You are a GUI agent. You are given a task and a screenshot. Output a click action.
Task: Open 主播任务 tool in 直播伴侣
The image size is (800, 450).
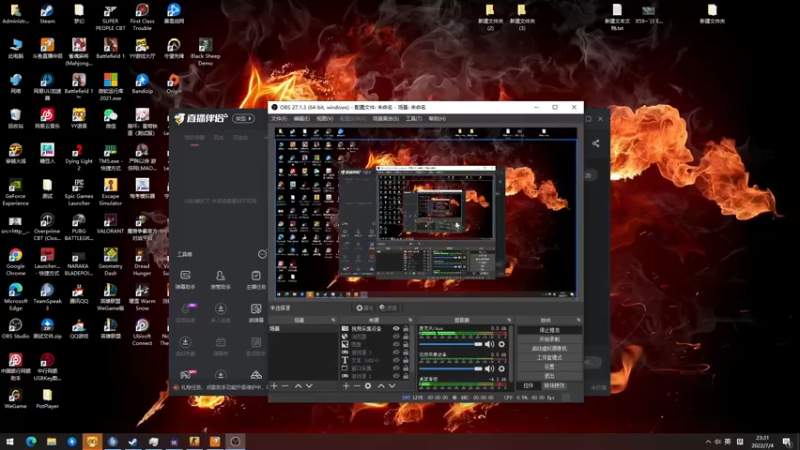pos(256,280)
